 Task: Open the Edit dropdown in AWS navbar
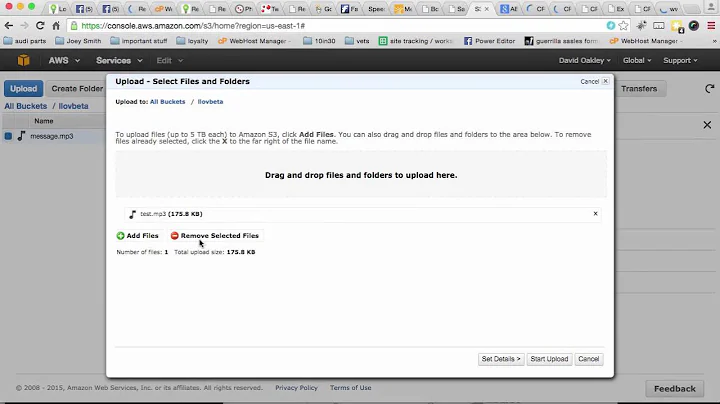pyautogui.click(x=169, y=60)
